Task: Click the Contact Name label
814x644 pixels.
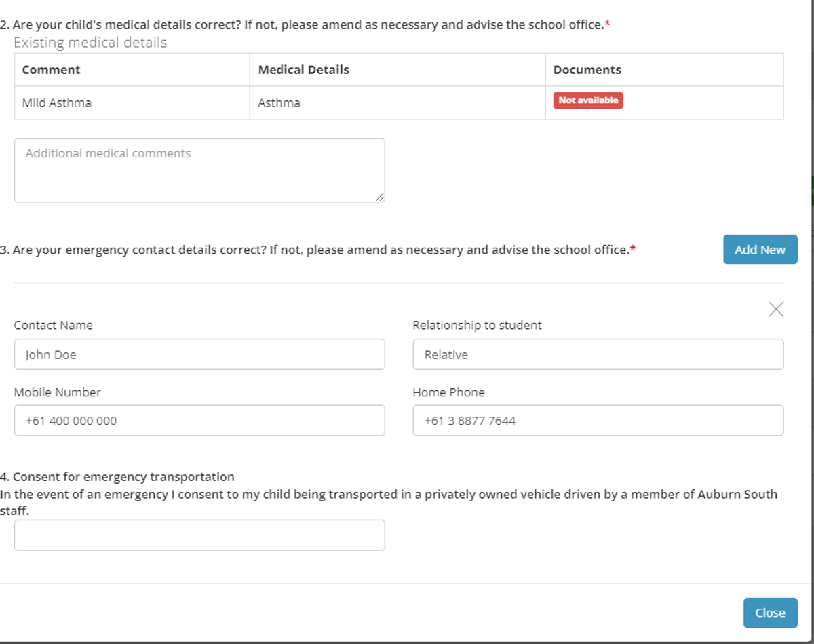Action: [53, 325]
